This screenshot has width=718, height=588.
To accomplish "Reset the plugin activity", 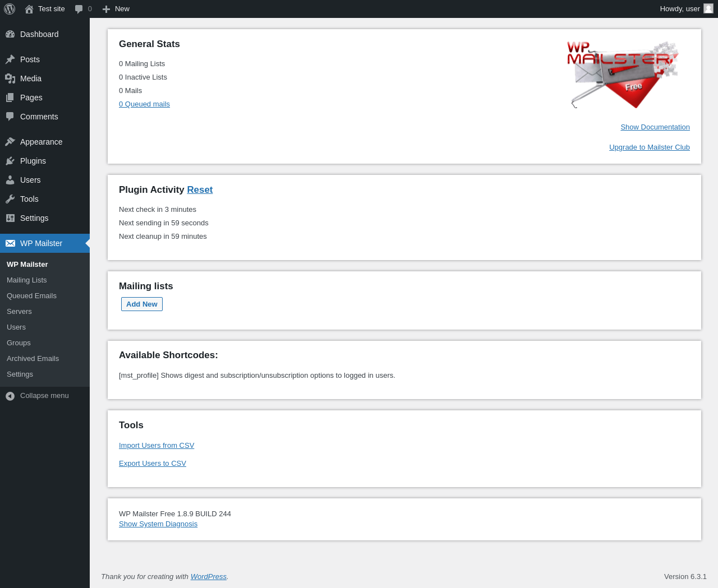I will [200, 190].
